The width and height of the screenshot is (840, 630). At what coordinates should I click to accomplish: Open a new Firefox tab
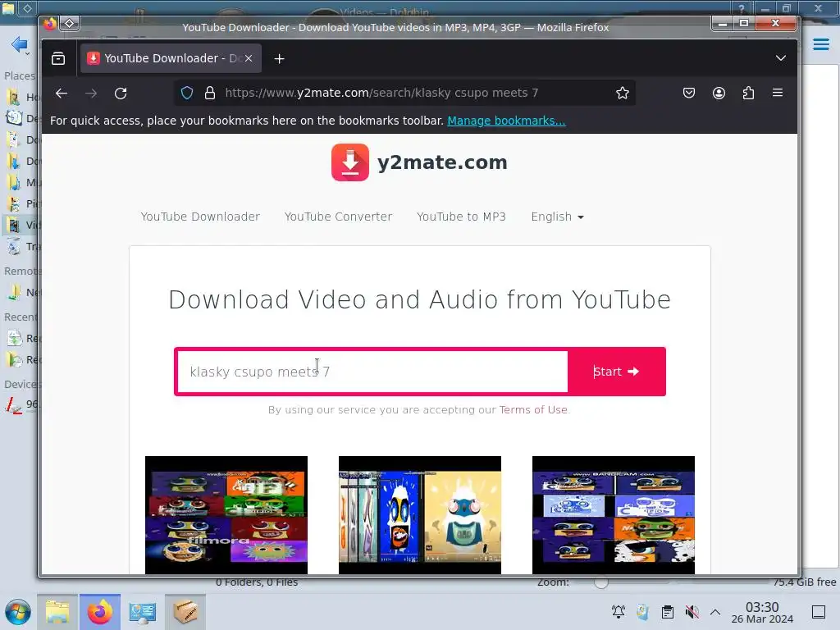pyautogui.click(x=279, y=58)
